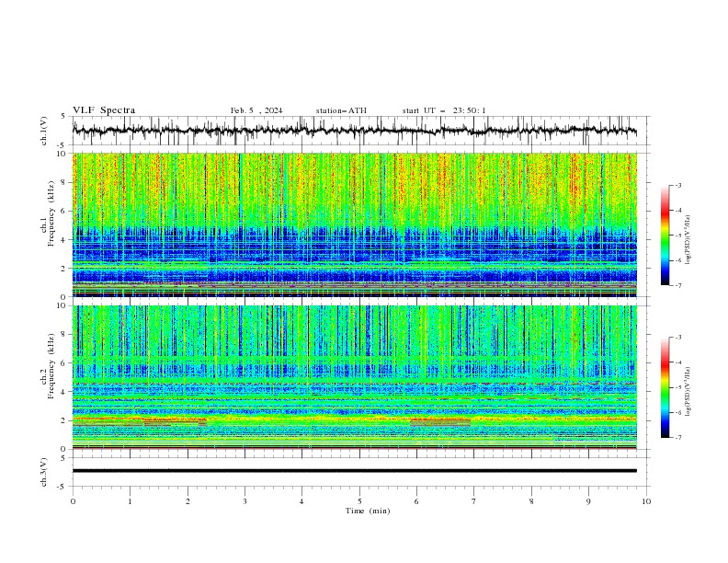Click time axis tick label "3"

point(245,501)
